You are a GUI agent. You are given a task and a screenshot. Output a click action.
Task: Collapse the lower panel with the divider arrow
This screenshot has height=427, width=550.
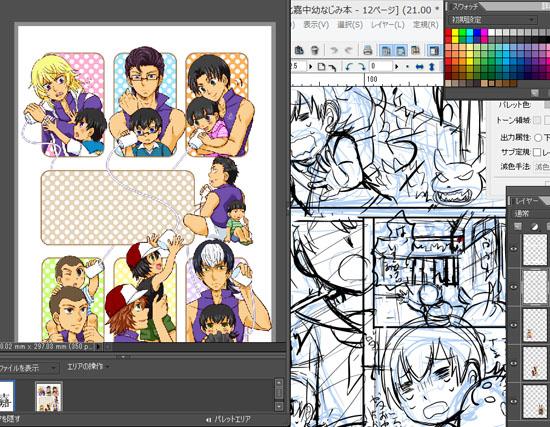point(123,356)
